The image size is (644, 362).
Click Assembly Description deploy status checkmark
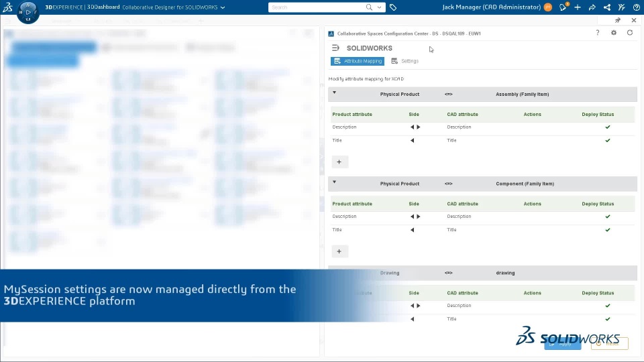point(608,127)
